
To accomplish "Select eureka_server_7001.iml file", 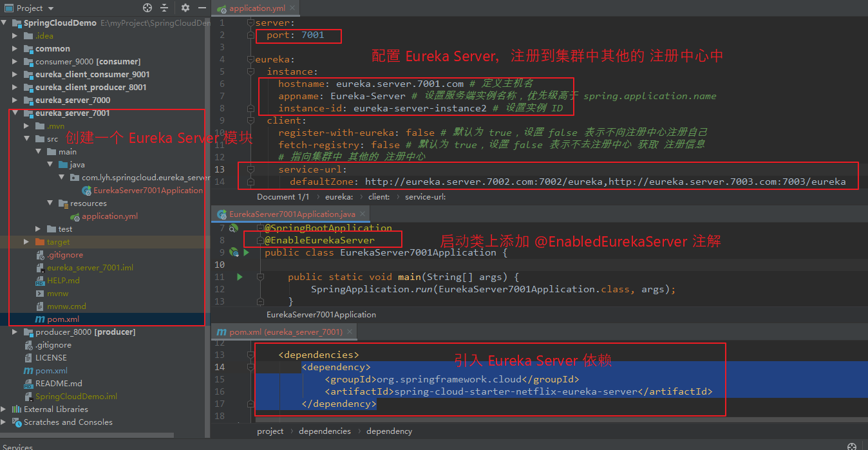I will (90, 267).
